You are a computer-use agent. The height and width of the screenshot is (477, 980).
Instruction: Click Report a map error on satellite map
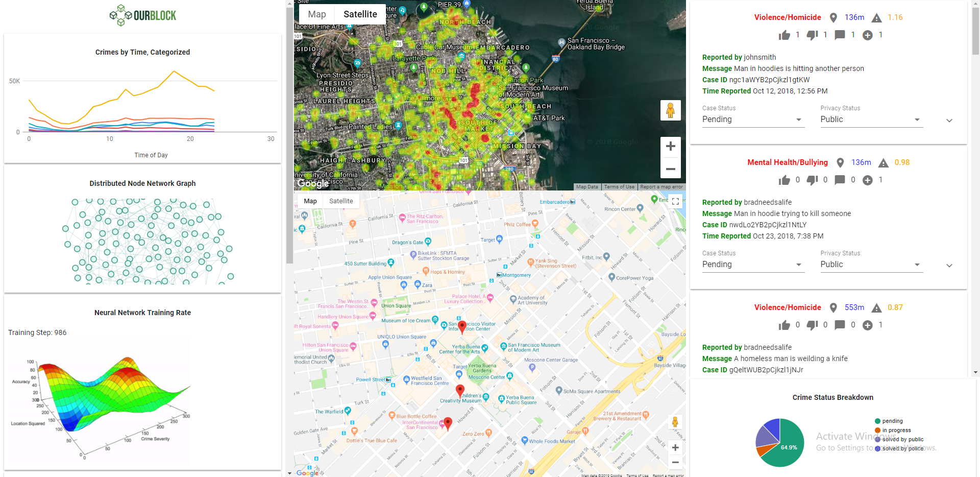pyautogui.click(x=661, y=187)
